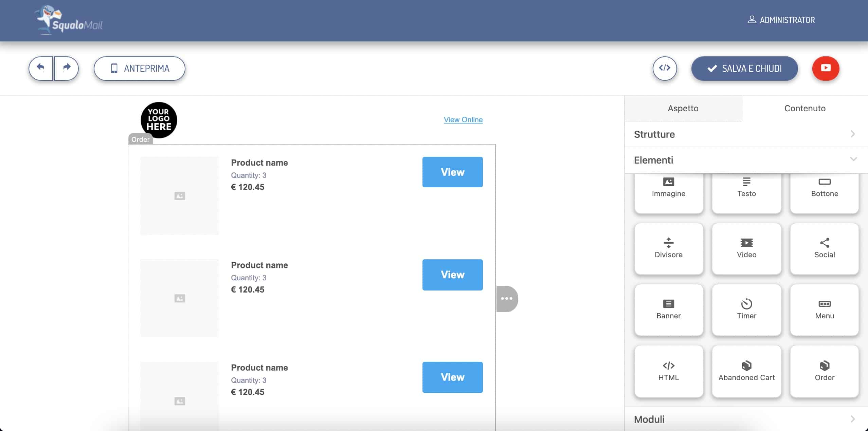Expand the Moduli section
The image size is (868, 431).
(746, 419)
